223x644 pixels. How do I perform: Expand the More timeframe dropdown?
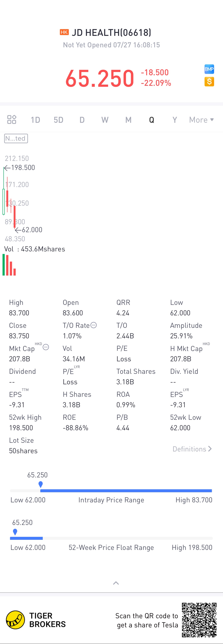tap(201, 120)
